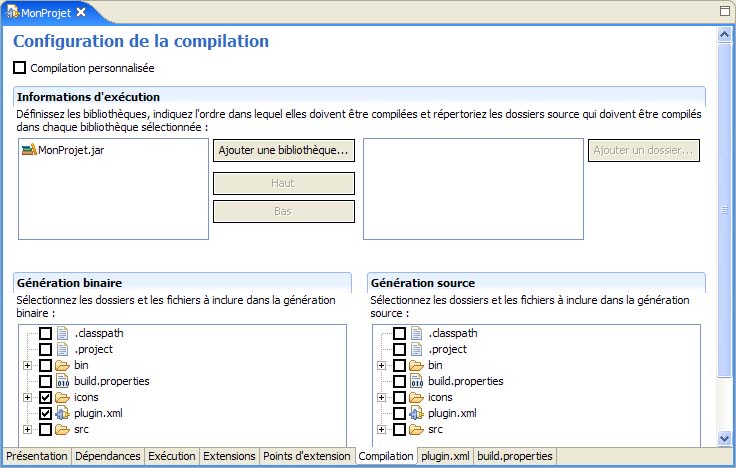Image resolution: width=736 pixels, height=468 pixels.
Task: Open the build.properties tab
Action: click(x=514, y=456)
